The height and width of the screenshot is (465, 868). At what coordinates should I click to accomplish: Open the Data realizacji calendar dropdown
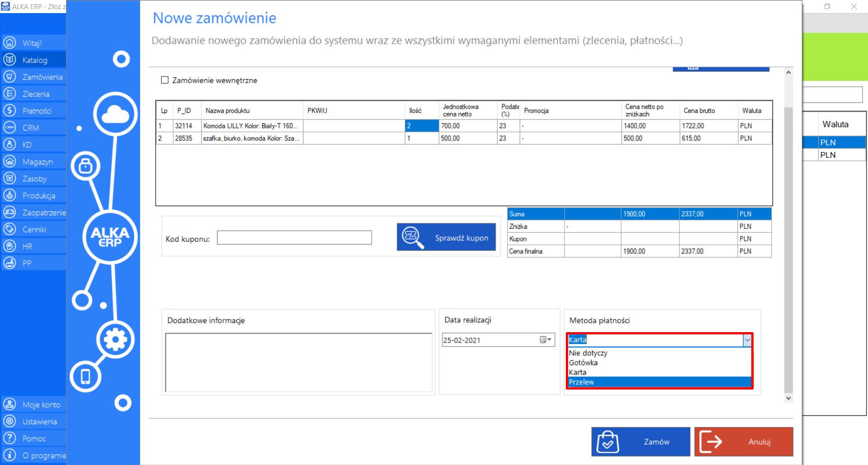546,340
